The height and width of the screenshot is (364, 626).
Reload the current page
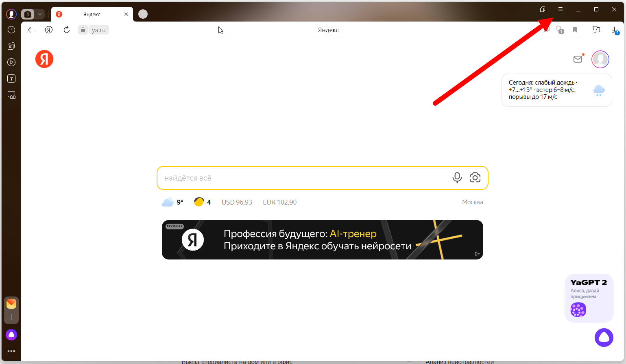pos(67,30)
